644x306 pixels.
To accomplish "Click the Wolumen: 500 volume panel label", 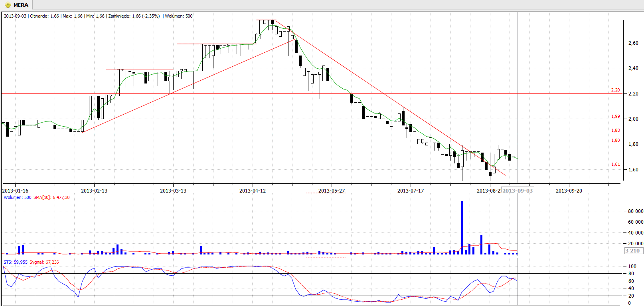I will [x=17, y=197].
